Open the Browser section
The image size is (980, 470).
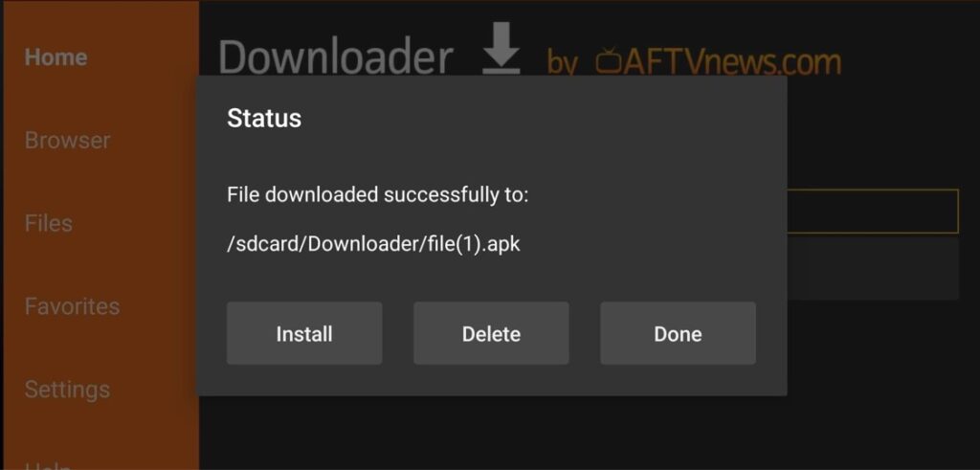tap(68, 140)
